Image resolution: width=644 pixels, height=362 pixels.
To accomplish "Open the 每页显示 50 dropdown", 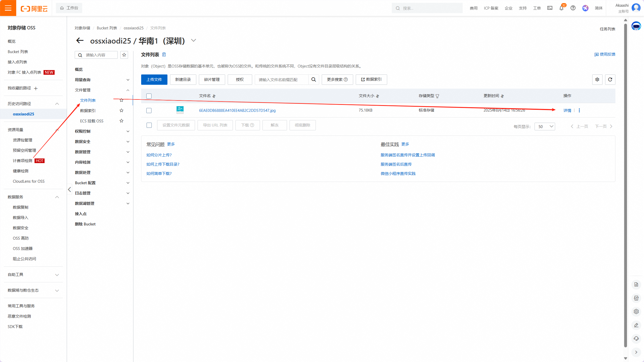I will [x=545, y=127].
